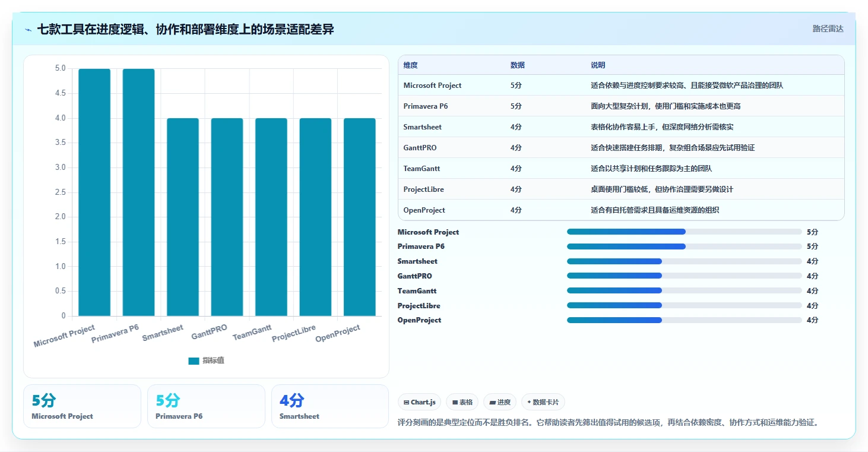The image size is (868, 452).
Task: Click the 4分 cell in OpenProject table row
Action: click(x=516, y=210)
